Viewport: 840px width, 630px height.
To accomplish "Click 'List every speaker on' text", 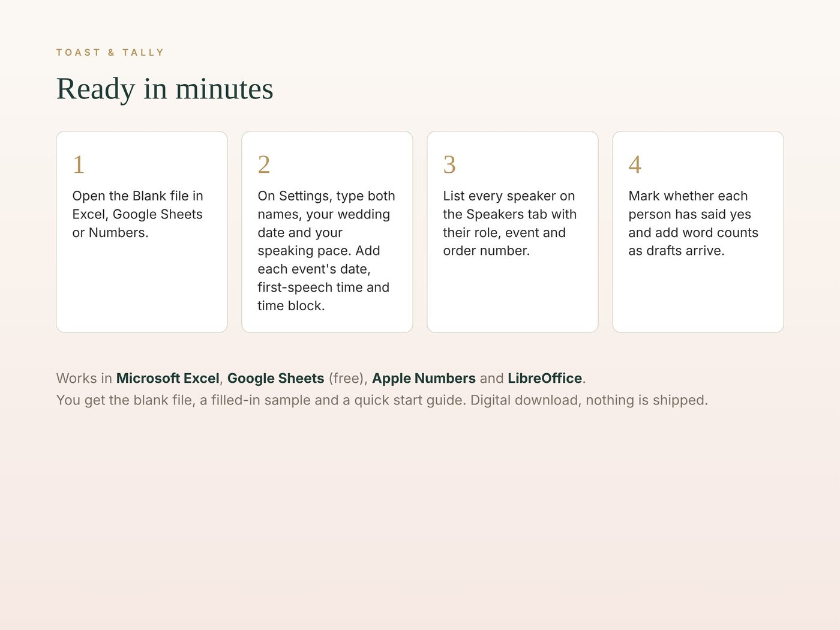I will (509, 196).
